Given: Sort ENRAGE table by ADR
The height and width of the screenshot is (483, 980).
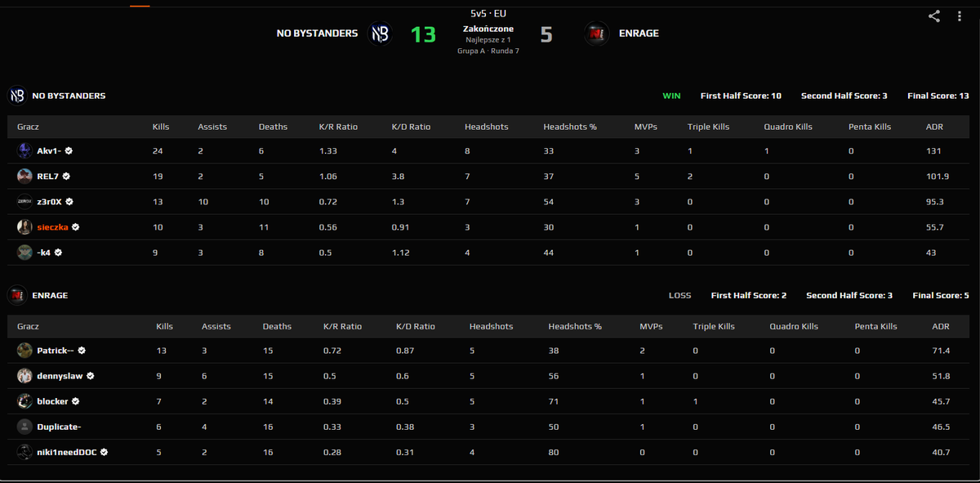Looking at the screenshot, I should tap(940, 326).
